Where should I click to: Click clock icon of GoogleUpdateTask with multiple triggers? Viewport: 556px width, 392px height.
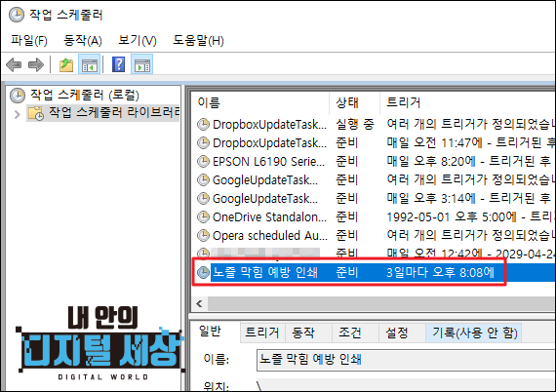203,179
